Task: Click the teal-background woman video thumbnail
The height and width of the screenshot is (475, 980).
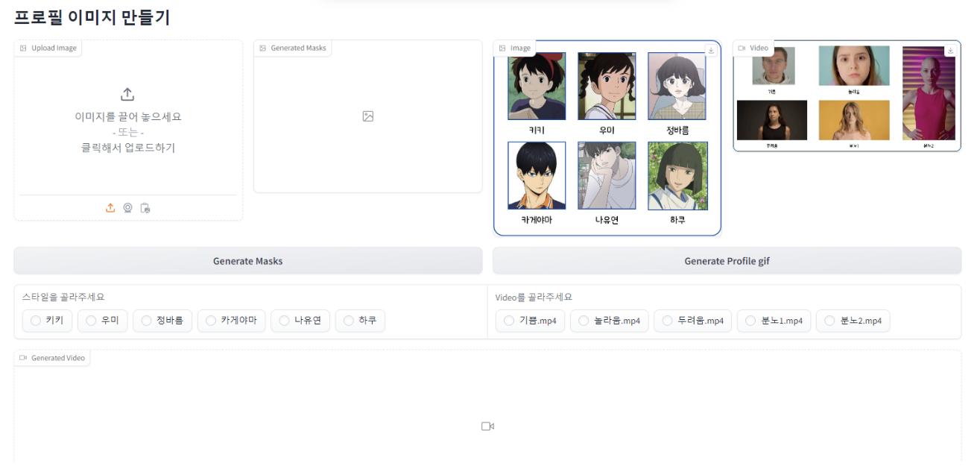Action: [854, 66]
